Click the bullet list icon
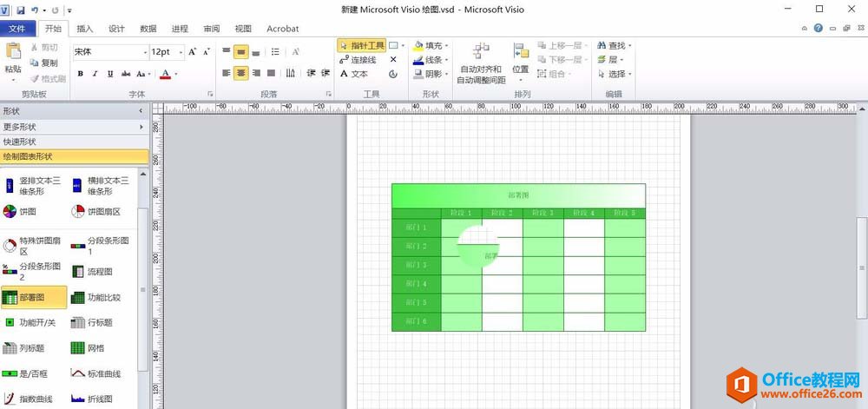Viewport: 868px width, 409px height. click(x=275, y=51)
